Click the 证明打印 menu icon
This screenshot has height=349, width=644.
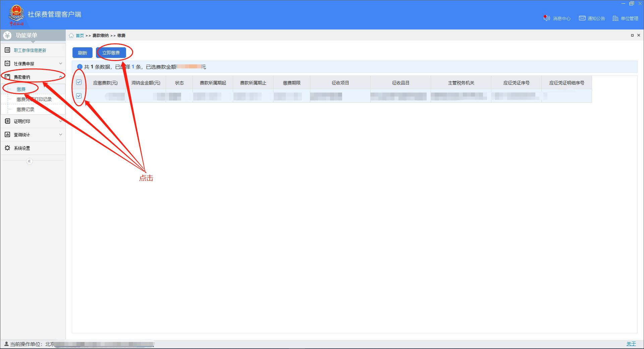coord(7,121)
